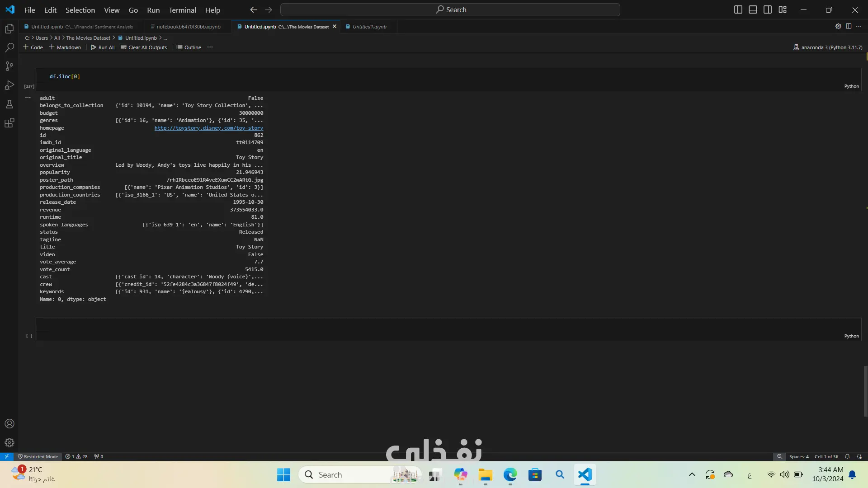Open the Terminal menu
Image resolution: width=868 pixels, height=488 pixels.
click(182, 10)
